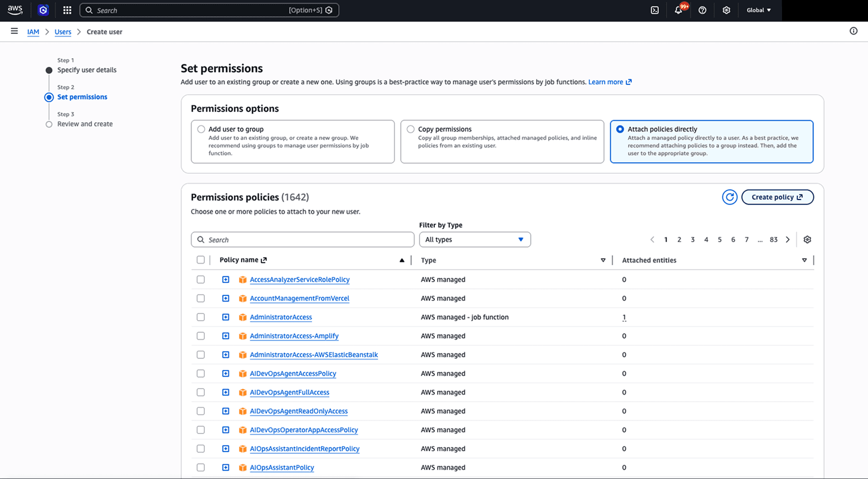Click the AdministratorAccess-Amplify orange policy icon
Viewport: 868px width, 479px height.
(x=243, y=336)
